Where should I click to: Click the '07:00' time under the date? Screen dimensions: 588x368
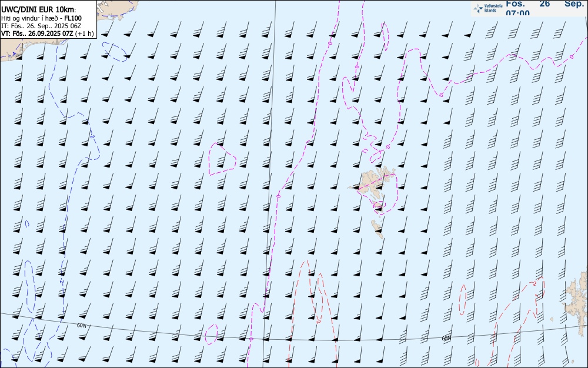pos(517,13)
